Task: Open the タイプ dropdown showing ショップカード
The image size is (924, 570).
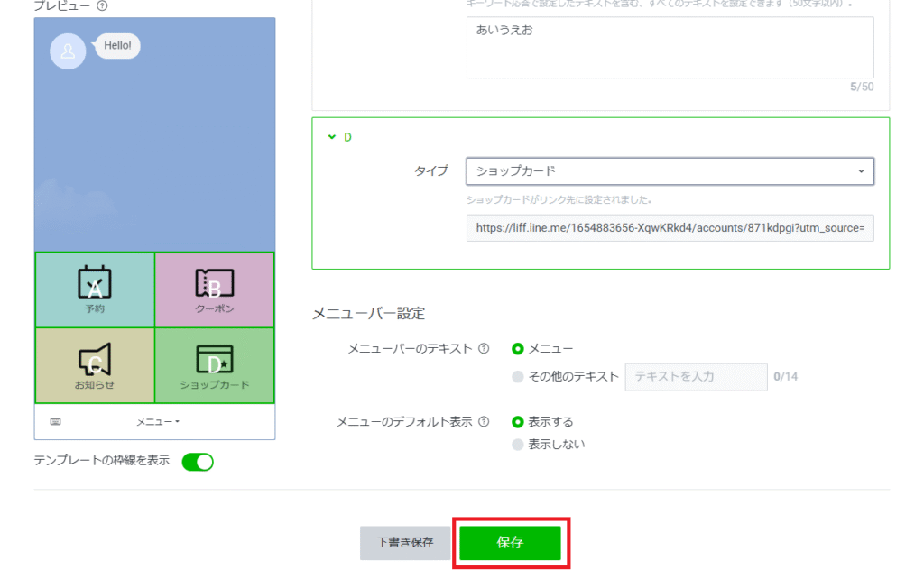Action: tap(670, 171)
